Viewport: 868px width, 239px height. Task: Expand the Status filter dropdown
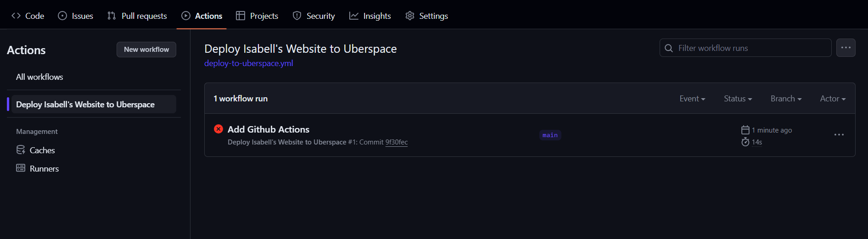(x=738, y=99)
